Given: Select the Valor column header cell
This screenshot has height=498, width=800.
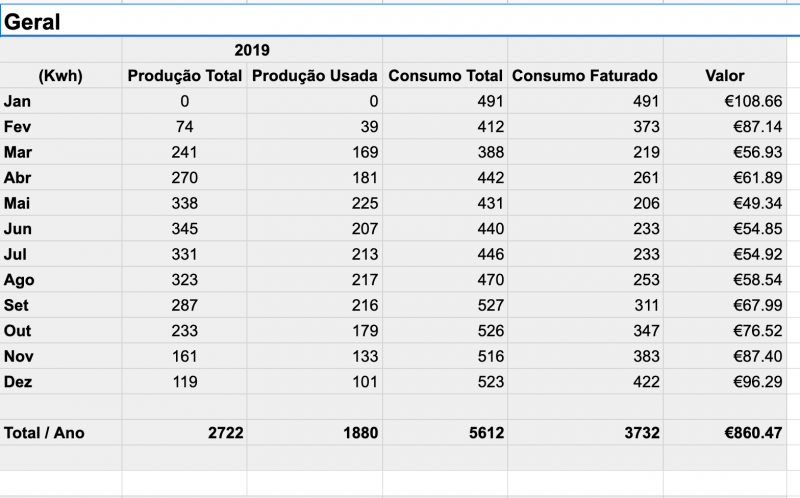Looking at the screenshot, I should click(x=724, y=76).
